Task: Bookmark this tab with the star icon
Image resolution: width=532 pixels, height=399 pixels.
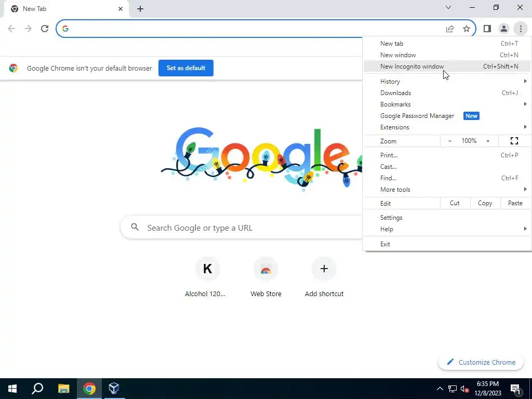Action: coord(467,29)
